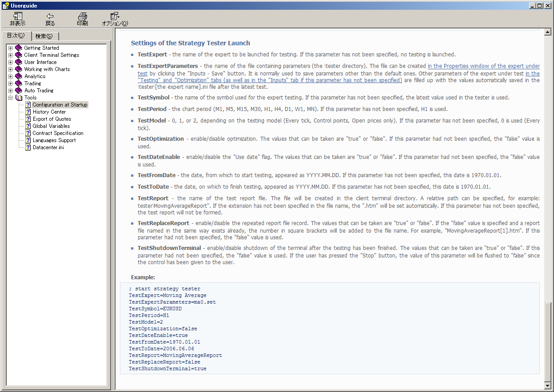Click the Analytics book icon

click(19, 76)
